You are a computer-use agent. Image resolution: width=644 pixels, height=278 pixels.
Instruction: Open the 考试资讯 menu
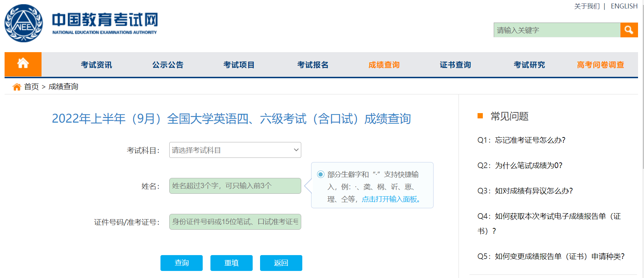click(x=96, y=65)
